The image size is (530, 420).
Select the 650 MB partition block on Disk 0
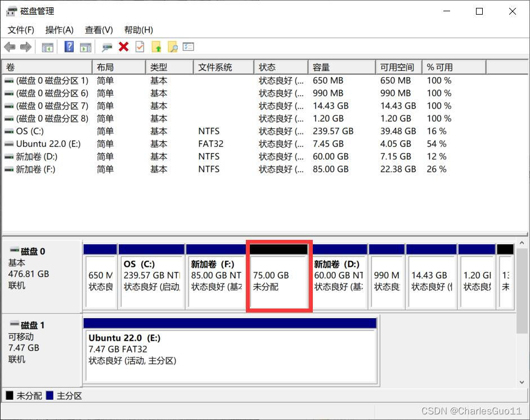pyautogui.click(x=100, y=276)
